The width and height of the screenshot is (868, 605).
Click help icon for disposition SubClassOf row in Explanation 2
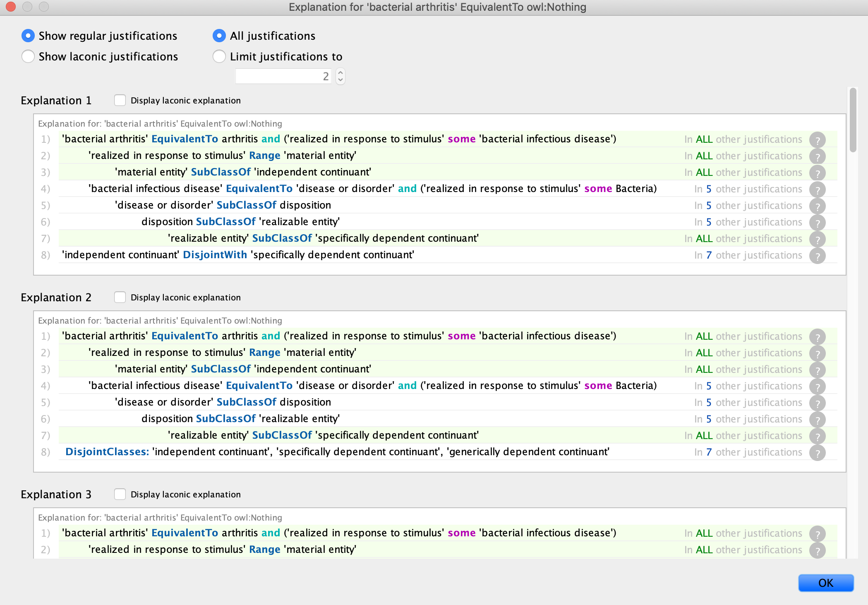(818, 419)
